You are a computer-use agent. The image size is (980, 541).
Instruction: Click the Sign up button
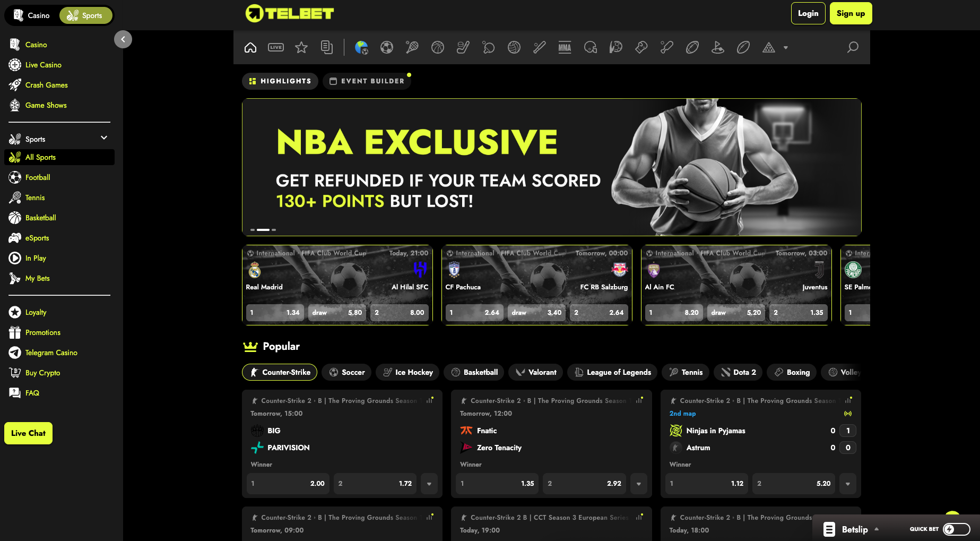(851, 13)
